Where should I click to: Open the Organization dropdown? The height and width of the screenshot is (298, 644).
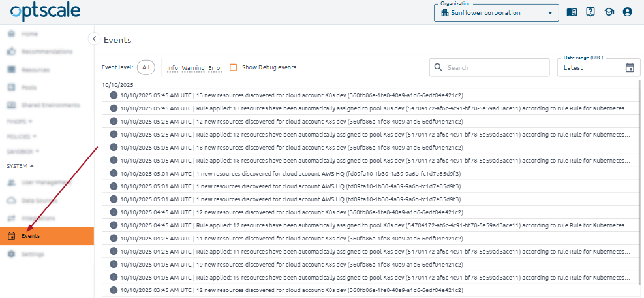496,13
